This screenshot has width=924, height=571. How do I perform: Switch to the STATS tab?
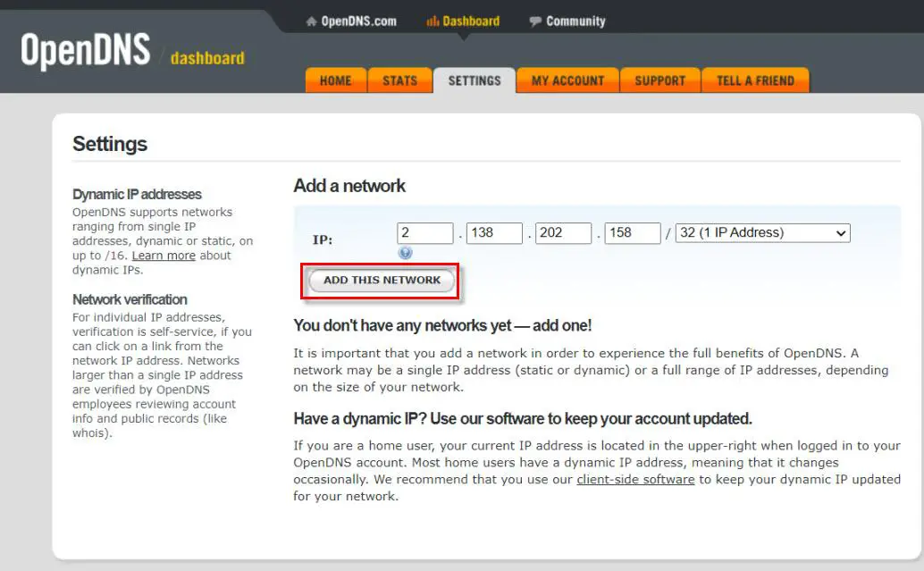(x=399, y=80)
